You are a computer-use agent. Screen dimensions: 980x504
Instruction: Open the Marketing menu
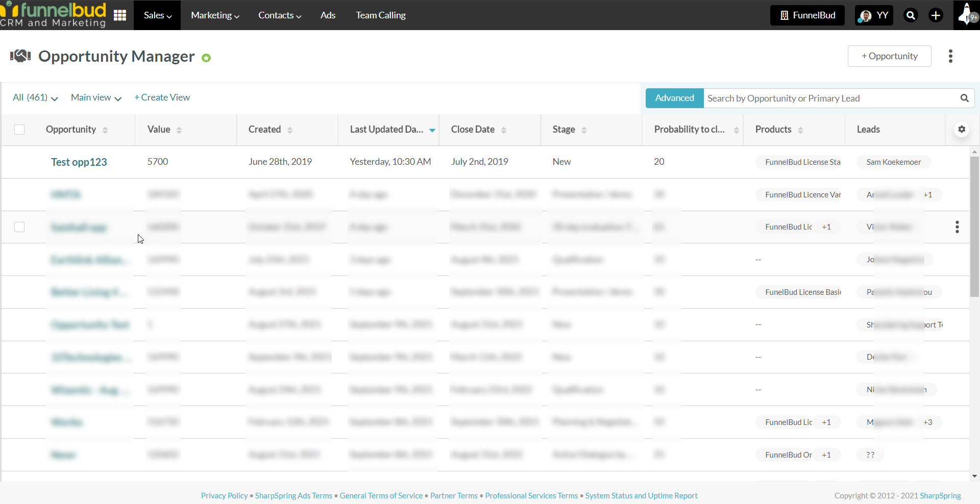(x=215, y=15)
